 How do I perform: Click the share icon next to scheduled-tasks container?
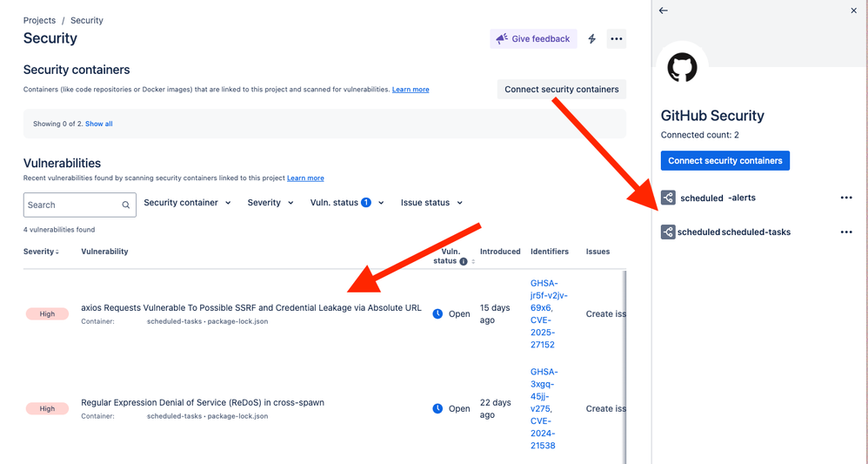coord(668,232)
